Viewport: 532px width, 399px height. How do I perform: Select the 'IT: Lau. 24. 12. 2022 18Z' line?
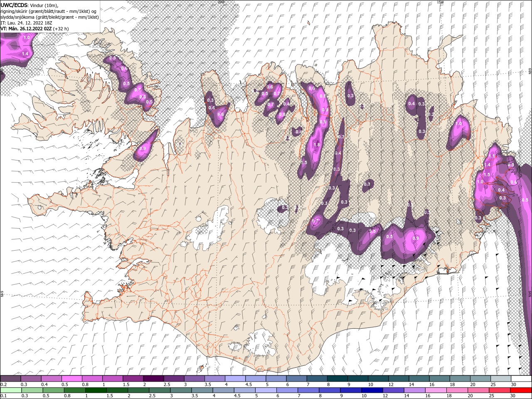[26, 23]
